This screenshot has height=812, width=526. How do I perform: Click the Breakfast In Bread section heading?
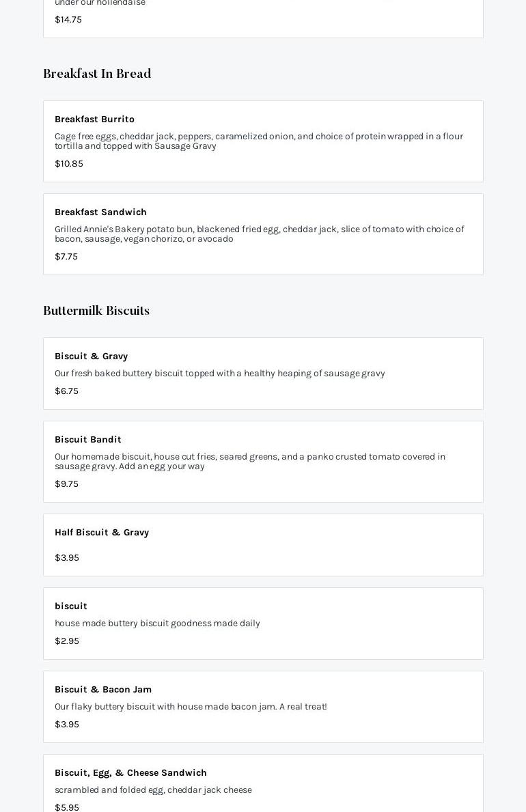97,74
